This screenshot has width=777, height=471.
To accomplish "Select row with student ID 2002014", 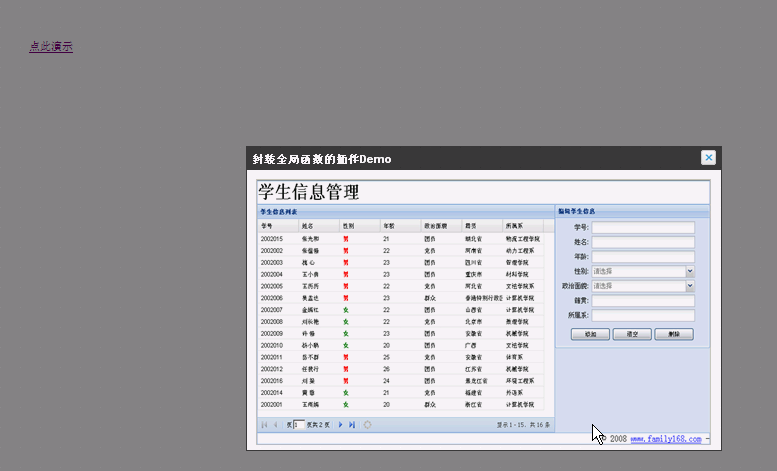I will pos(401,393).
